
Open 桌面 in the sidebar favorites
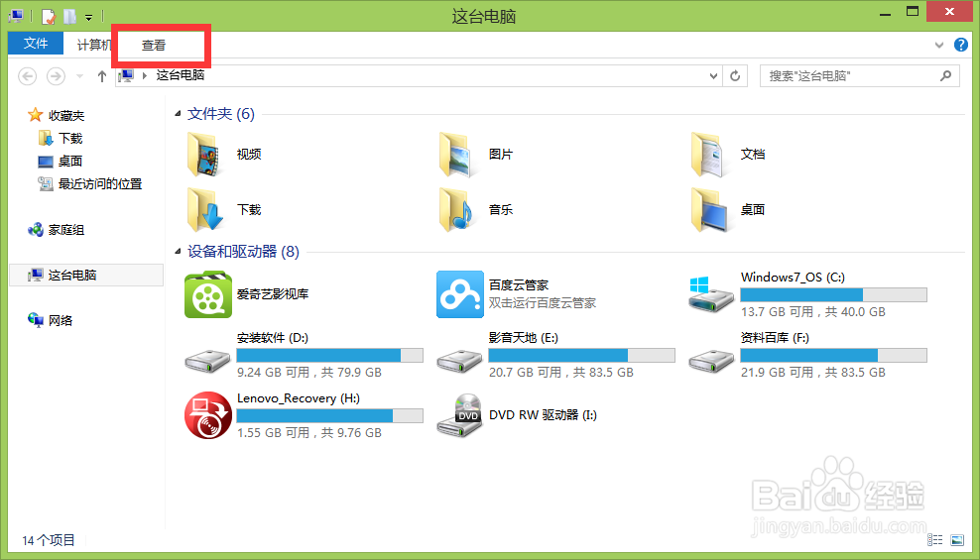pos(70,162)
